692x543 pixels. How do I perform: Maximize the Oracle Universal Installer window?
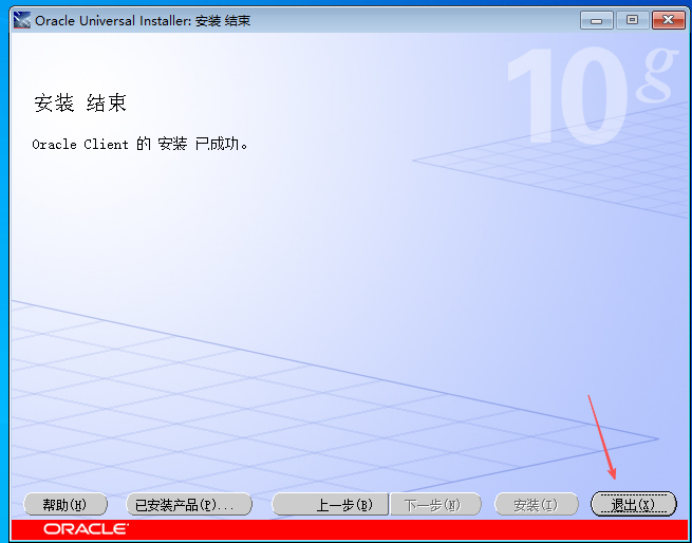click(632, 20)
